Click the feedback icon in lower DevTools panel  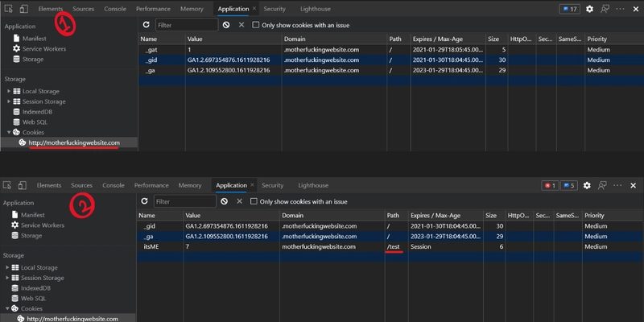[x=602, y=186]
